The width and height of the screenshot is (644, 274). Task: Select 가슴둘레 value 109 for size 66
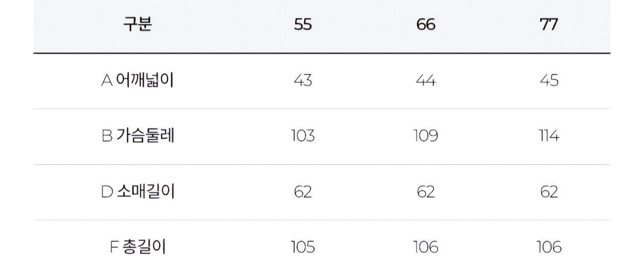click(426, 136)
